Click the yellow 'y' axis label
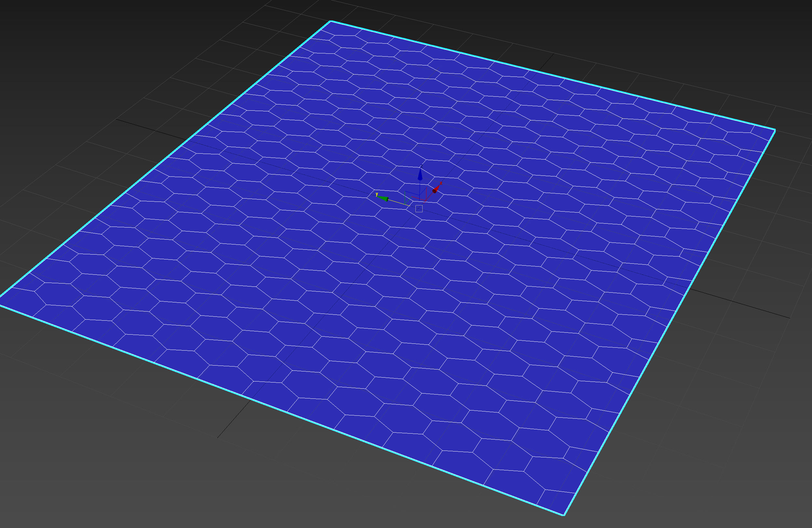 click(377, 195)
